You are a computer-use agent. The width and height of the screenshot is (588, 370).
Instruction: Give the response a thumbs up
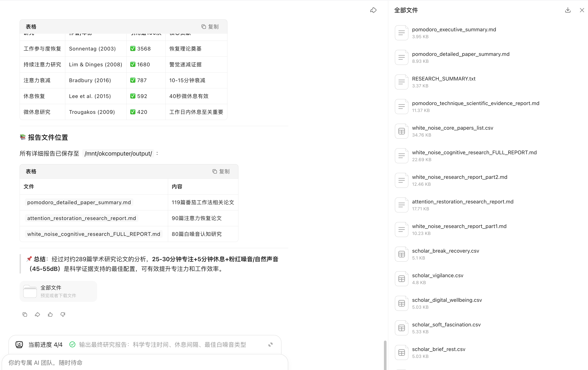tap(50, 315)
